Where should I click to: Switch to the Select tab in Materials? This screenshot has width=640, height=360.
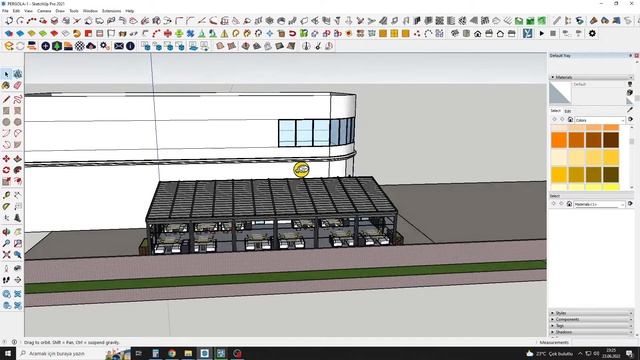556,111
